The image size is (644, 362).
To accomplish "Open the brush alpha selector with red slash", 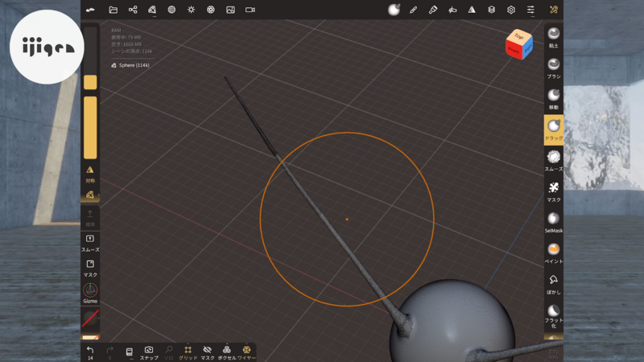I will pos(90,318).
